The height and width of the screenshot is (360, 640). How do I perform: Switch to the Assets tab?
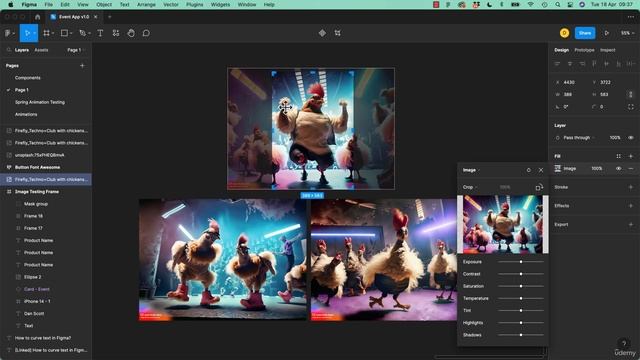41,50
